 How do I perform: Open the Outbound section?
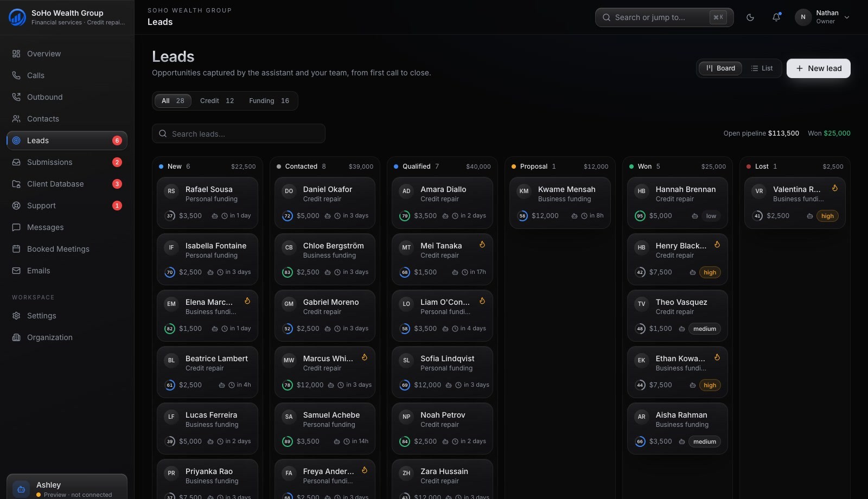[x=67, y=97]
